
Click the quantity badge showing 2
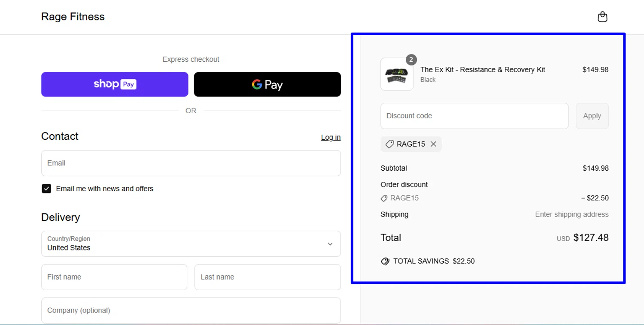[411, 60]
